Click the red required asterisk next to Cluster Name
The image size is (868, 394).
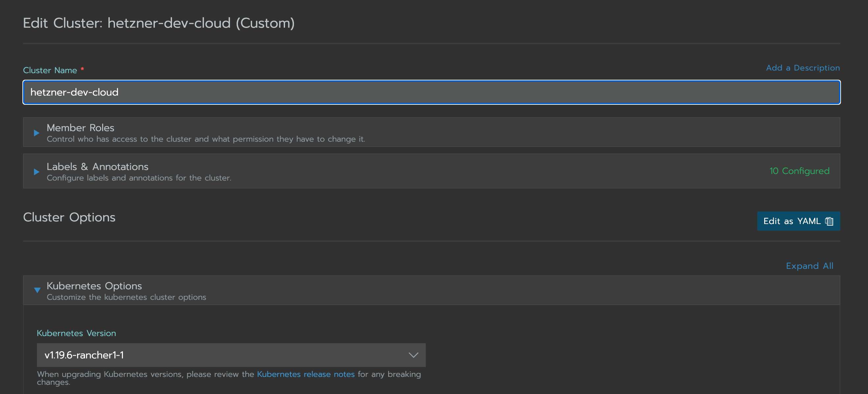point(82,70)
